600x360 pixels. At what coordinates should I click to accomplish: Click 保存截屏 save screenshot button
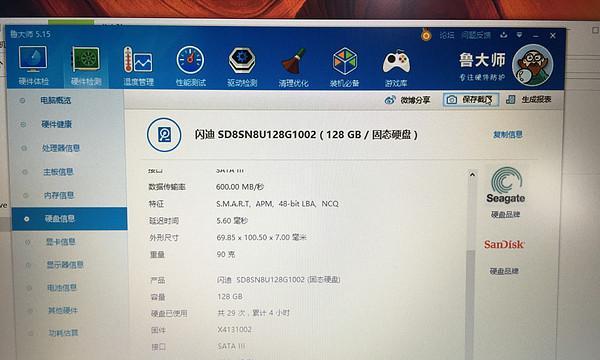(x=471, y=99)
